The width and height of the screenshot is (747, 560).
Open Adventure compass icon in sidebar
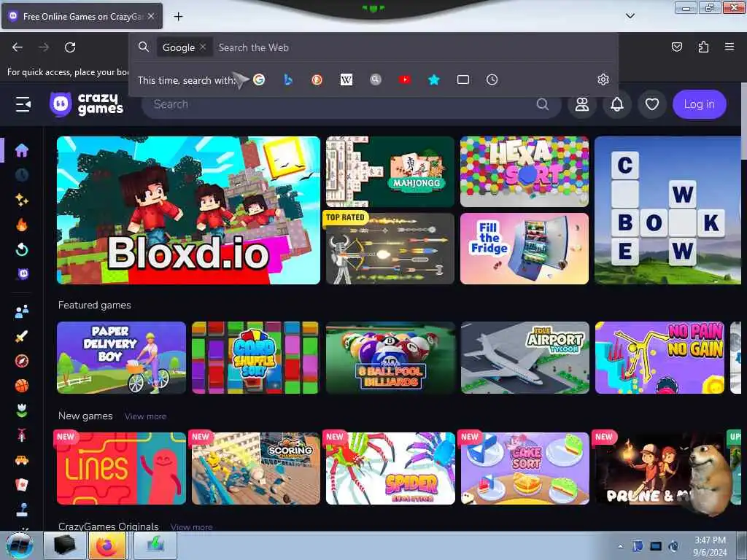coord(21,361)
